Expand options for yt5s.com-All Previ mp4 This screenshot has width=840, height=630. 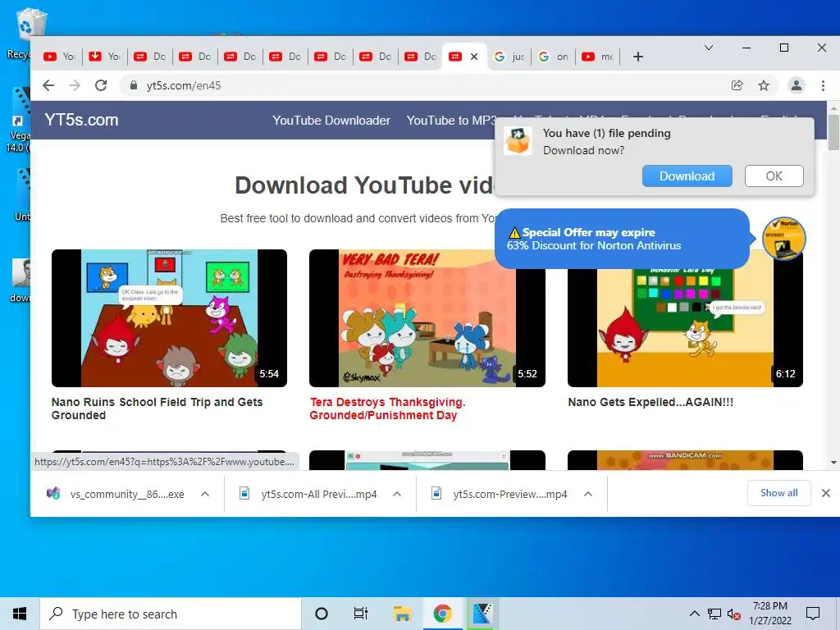pos(396,494)
